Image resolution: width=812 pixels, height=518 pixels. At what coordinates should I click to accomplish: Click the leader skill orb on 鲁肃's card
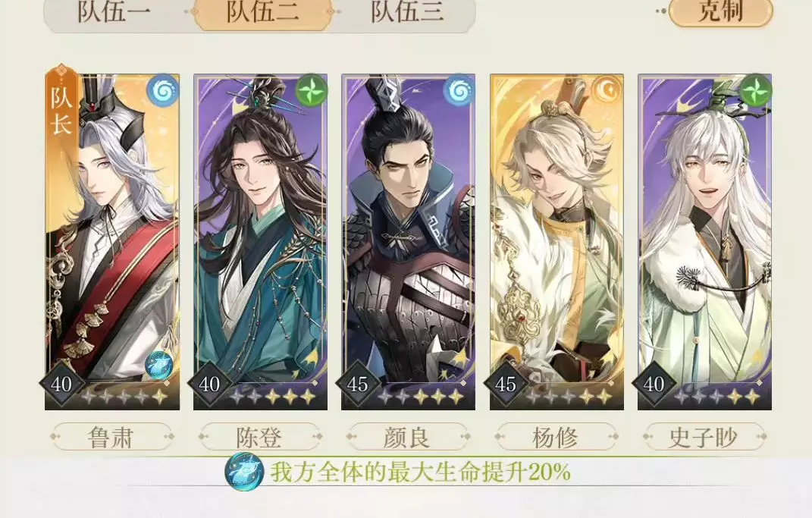[158, 366]
